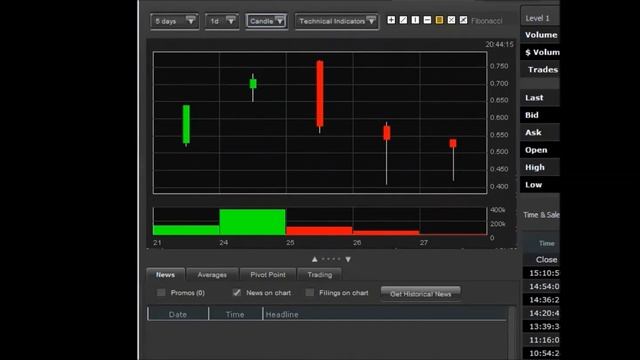This screenshot has height=360, width=640.
Task: Select the 13:39:3 time entry
Action: click(x=542, y=327)
